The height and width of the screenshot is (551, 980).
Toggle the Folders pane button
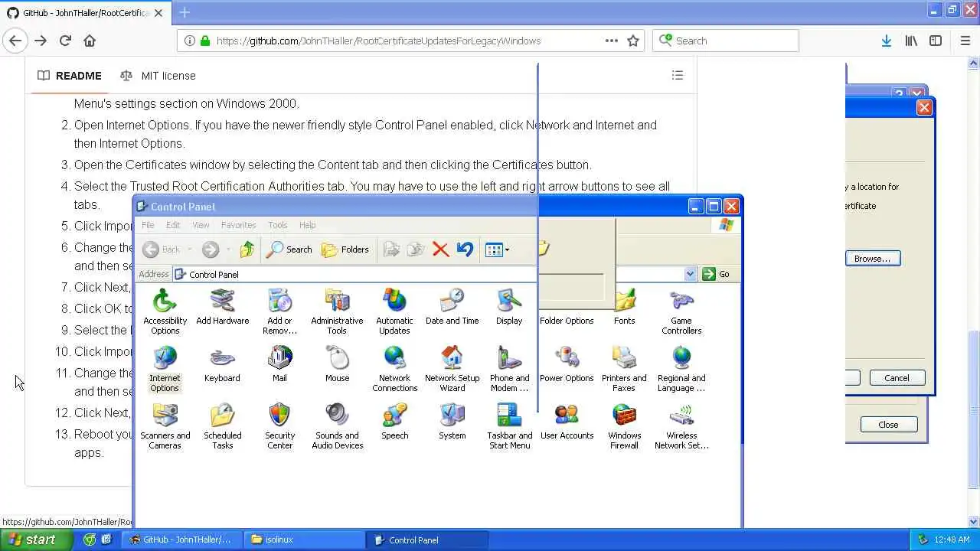(x=345, y=249)
